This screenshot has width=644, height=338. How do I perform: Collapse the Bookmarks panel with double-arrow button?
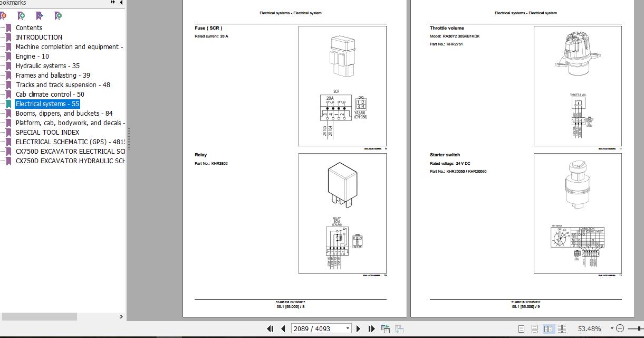pyautogui.click(x=111, y=3)
